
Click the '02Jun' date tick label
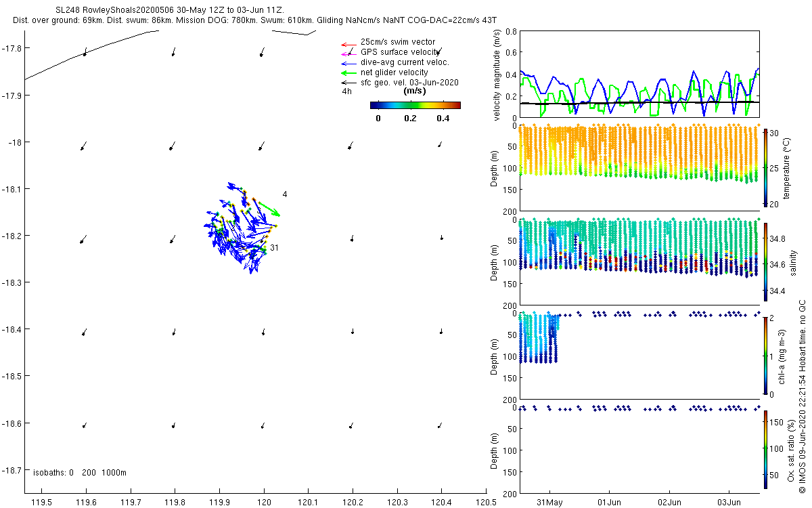[669, 503]
